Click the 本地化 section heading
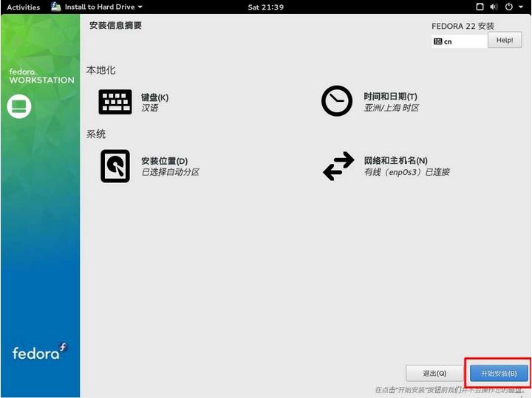Image resolution: width=532 pixels, height=398 pixels. coord(100,70)
